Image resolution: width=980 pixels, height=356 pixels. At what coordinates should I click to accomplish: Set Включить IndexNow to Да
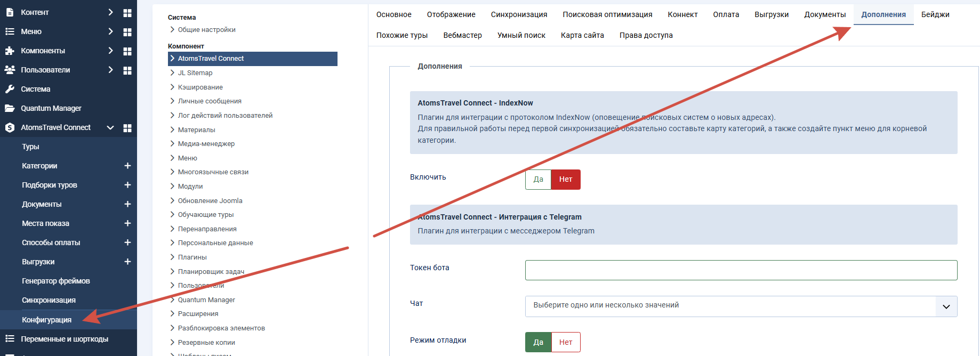click(538, 180)
